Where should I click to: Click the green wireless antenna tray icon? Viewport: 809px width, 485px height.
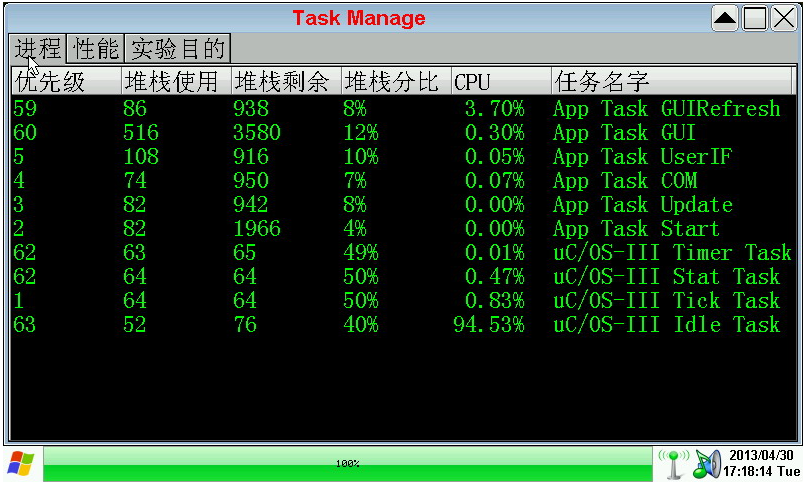673,463
